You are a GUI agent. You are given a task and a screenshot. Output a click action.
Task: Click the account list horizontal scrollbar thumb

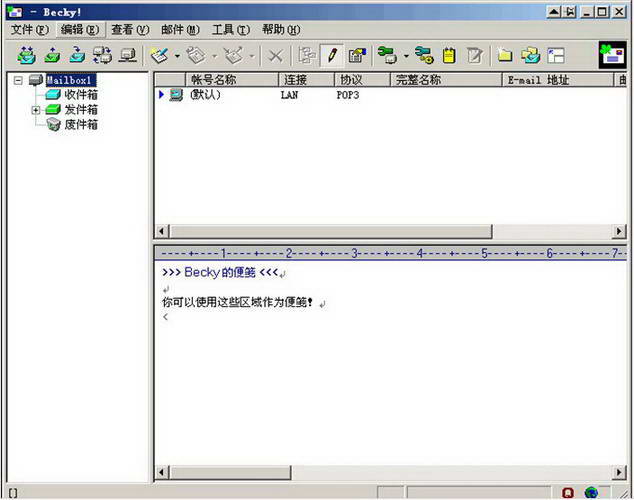click(331, 231)
